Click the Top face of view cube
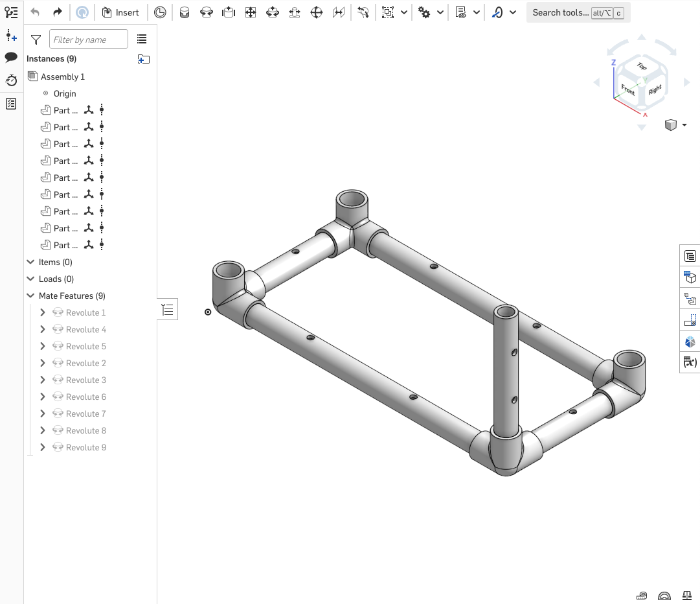The height and width of the screenshot is (604, 700). click(x=642, y=67)
